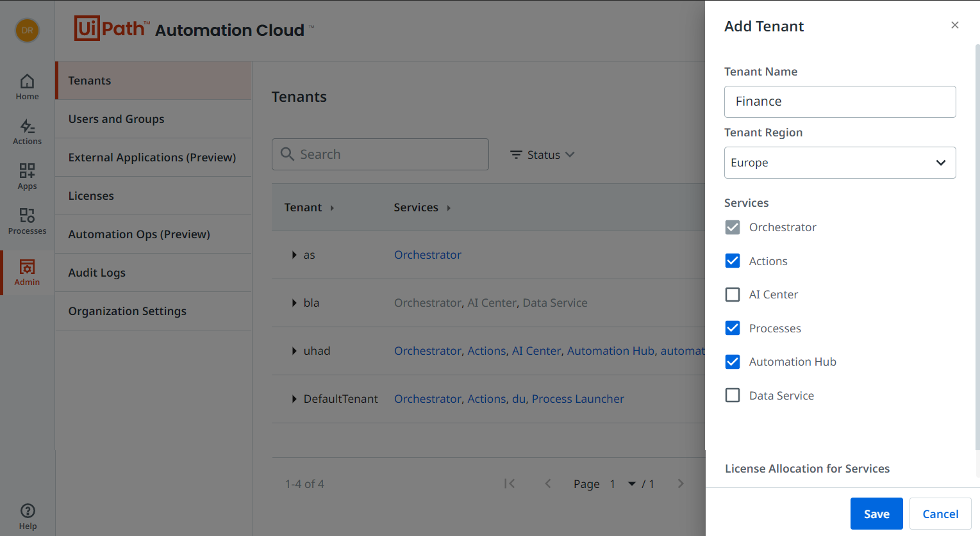
Task: Open Automation Hub link for tenant uhad
Action: tap(611, 351)
